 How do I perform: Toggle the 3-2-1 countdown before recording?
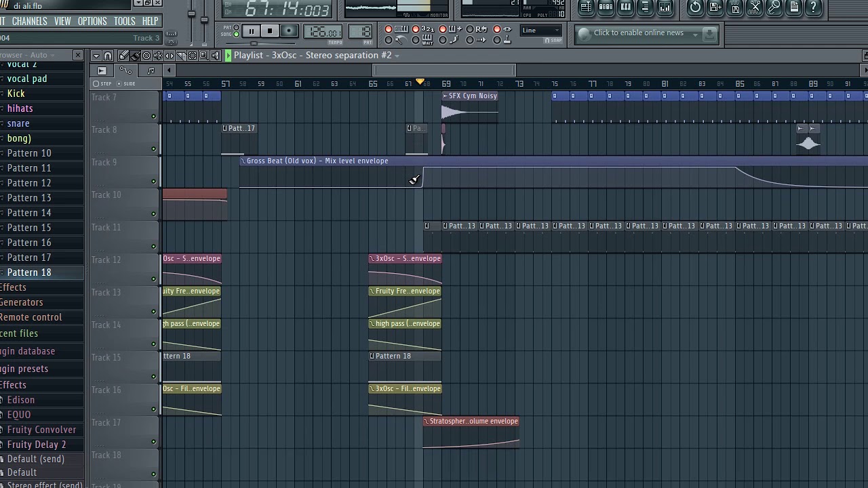[x=416, y=29]
